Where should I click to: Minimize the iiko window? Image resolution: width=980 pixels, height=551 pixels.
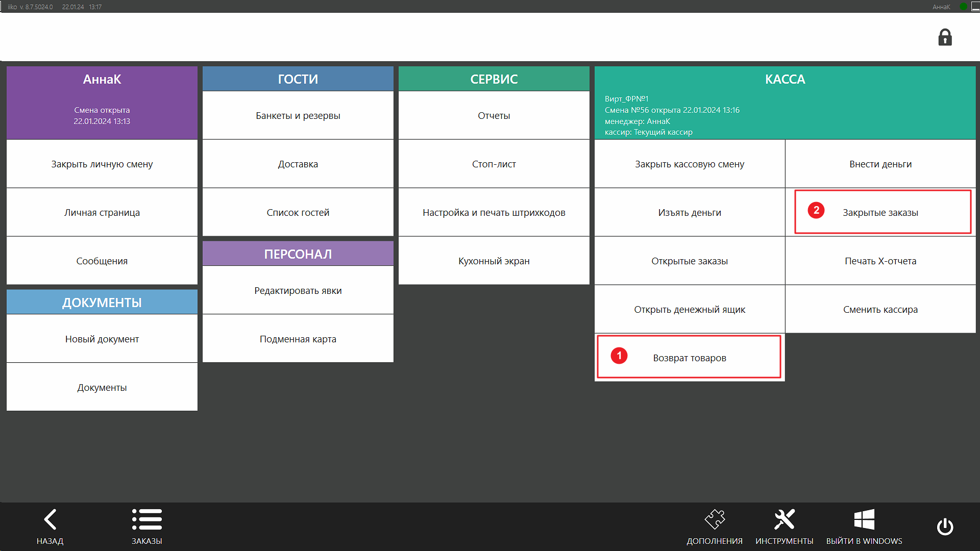(975, 7)
